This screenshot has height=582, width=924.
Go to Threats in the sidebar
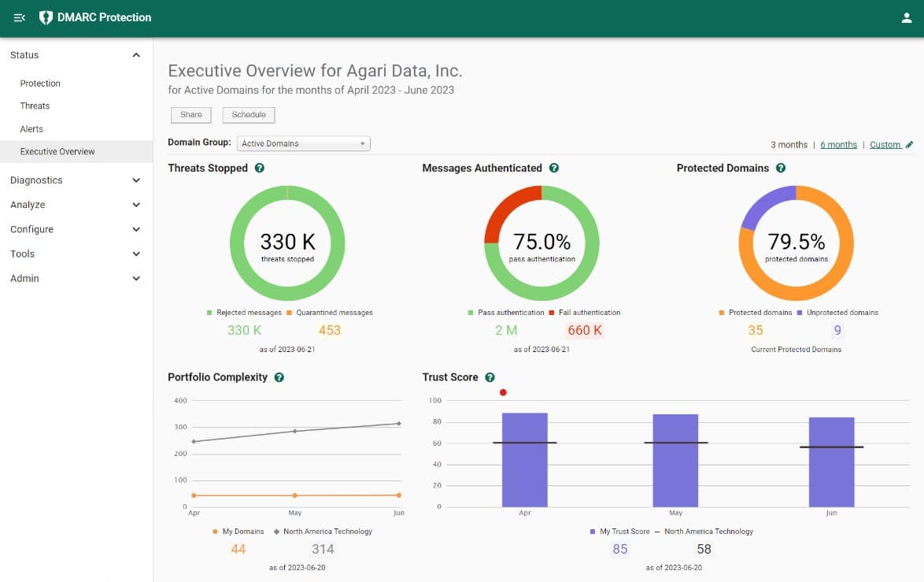point(35,106)
